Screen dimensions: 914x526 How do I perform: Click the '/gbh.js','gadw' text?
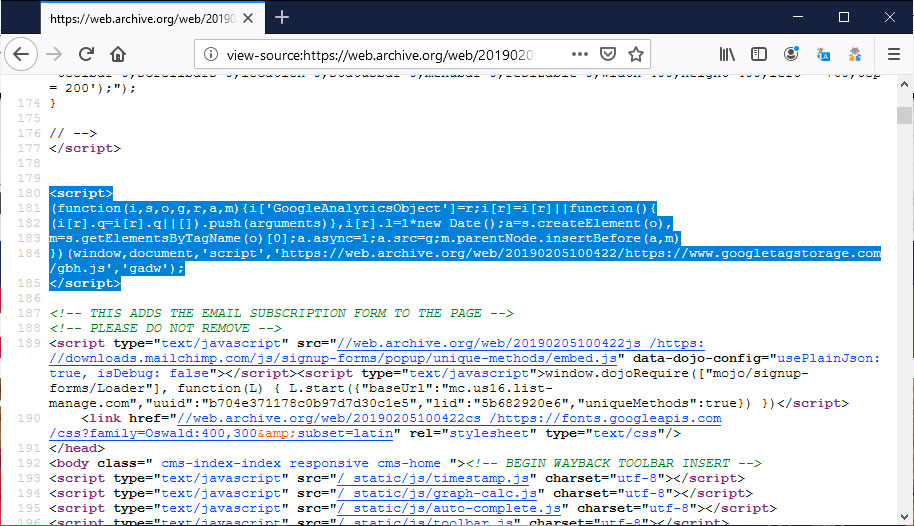tap(113, 268)
